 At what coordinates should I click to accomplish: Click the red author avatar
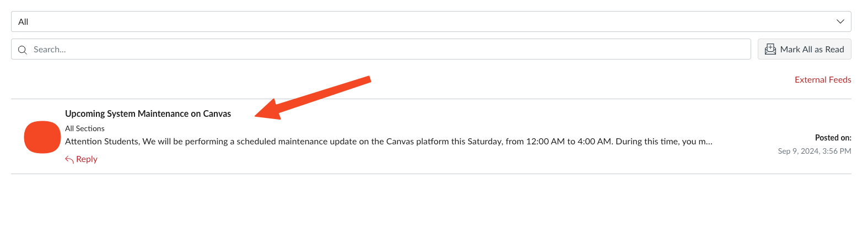coord(42,137)
